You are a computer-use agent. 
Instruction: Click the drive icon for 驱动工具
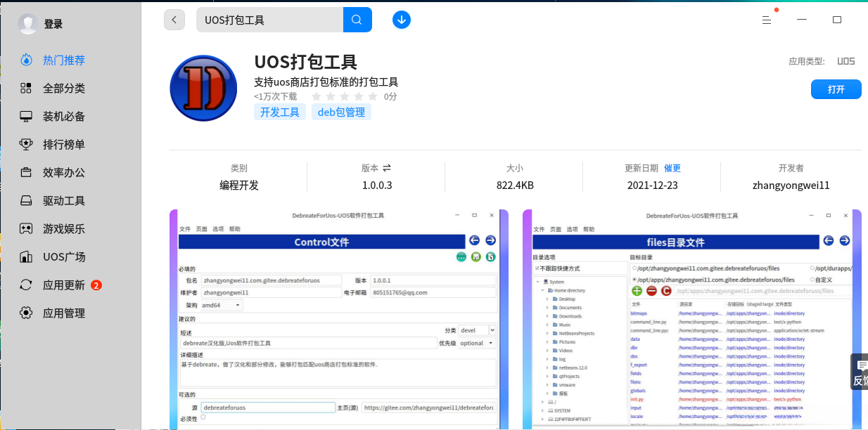(x=26, y=201)
